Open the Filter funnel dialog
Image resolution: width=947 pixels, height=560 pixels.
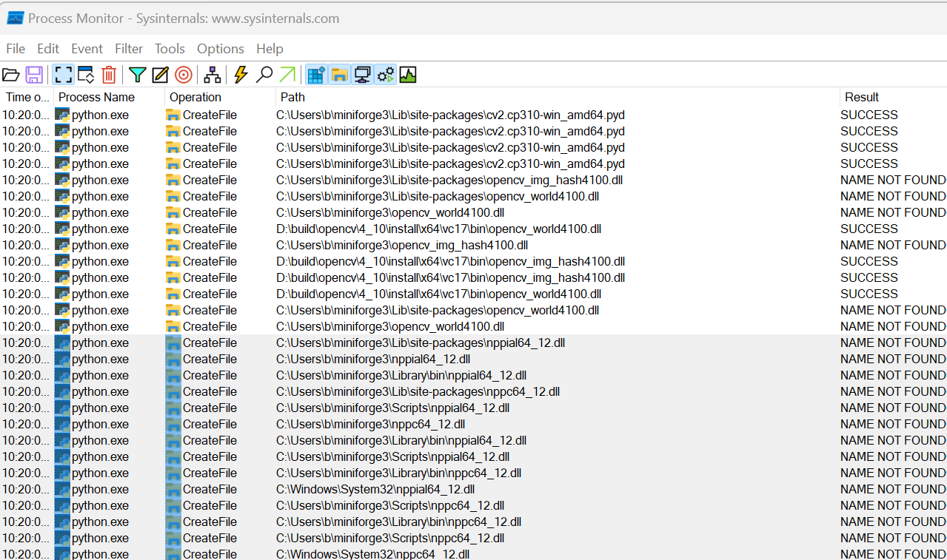(137, 75)
